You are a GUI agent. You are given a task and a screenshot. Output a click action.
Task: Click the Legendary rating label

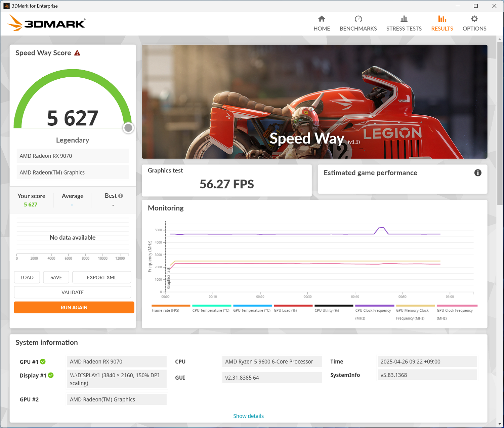point(73,140)
